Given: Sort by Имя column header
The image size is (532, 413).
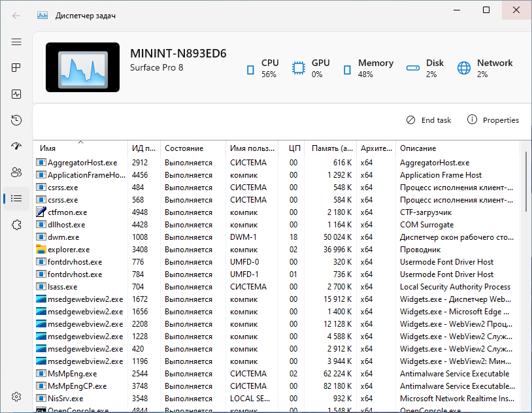Looking at the screenshot, I should tap(80, 148).
